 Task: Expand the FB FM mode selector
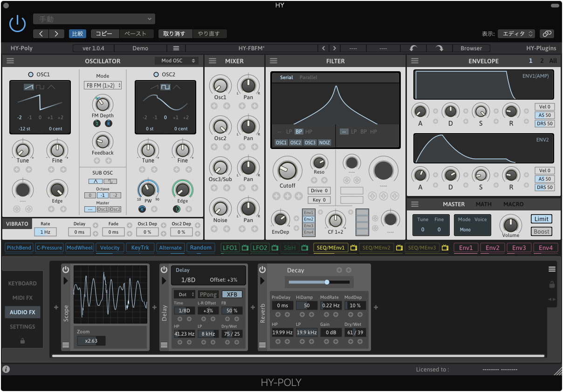tap(103, 85)
